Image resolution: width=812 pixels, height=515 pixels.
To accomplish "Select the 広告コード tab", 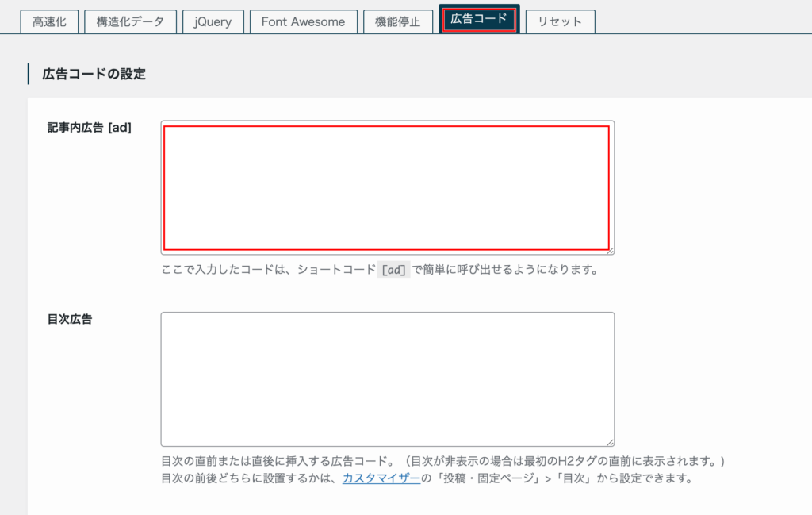I will coord(479,19).
